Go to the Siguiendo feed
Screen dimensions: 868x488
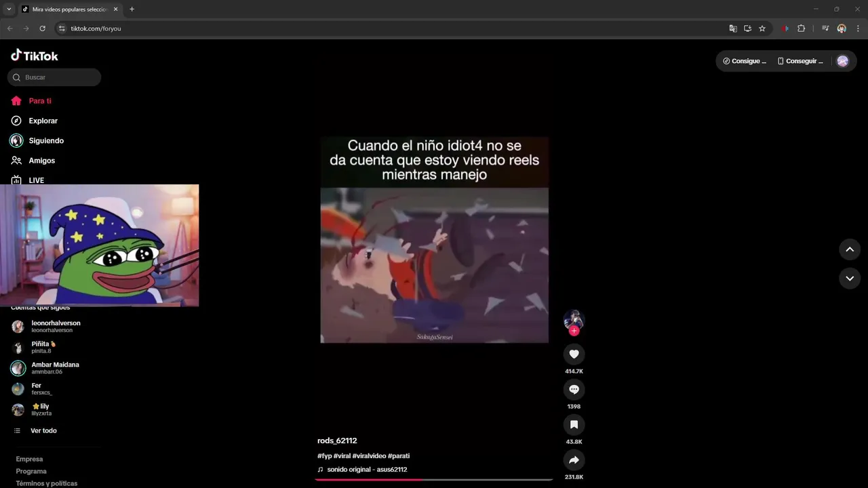pos(37,141)
